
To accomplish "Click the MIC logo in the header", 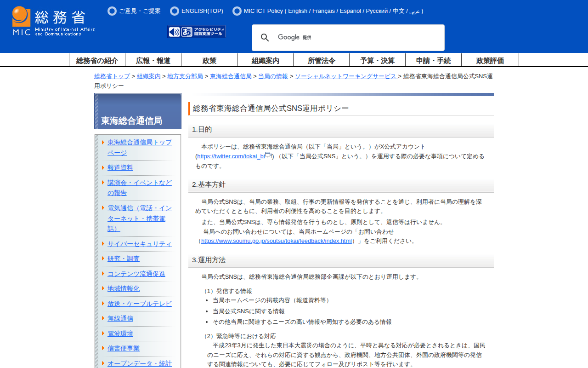I will (x=53, y=21).
